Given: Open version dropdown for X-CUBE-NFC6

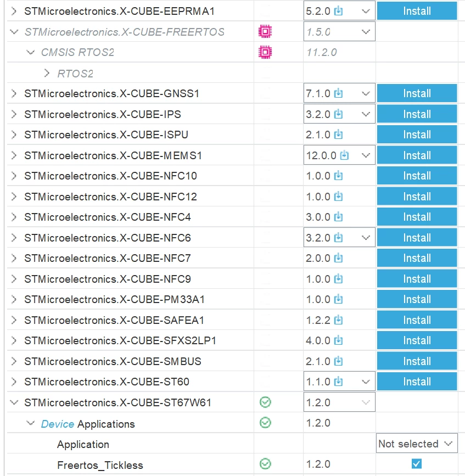Looking at the screenshot, I should tap(366, 238).
